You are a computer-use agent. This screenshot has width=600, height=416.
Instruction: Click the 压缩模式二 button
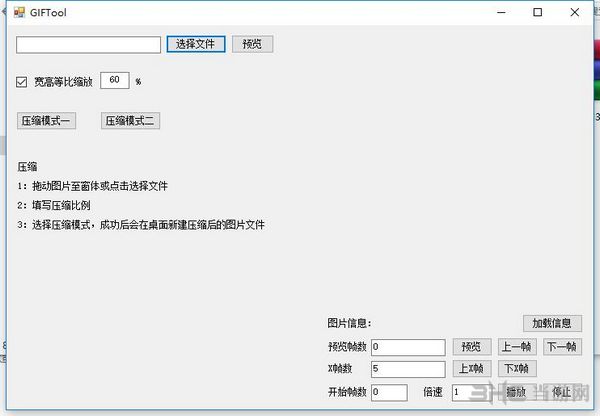(130, 121)
